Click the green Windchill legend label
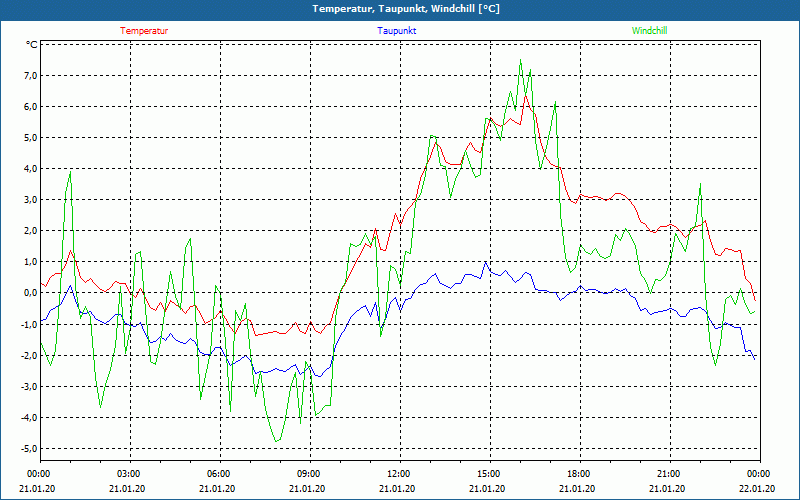The width and height of the screenshot is (800, 500). coord(649,31)
